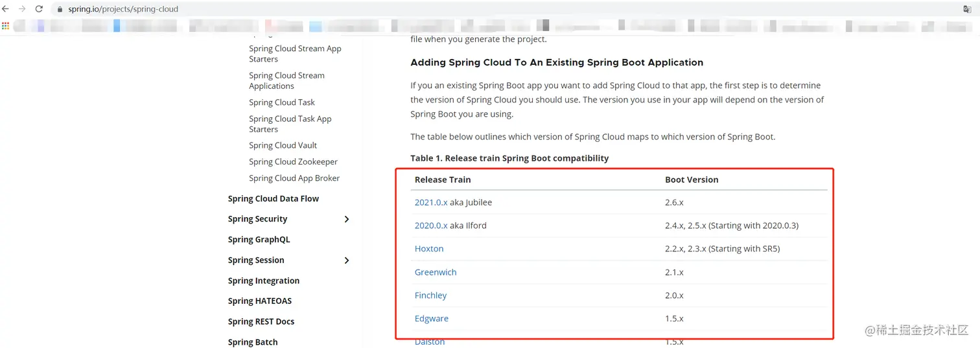Expand the Spring Session submenu chevron

pos(347,261)
